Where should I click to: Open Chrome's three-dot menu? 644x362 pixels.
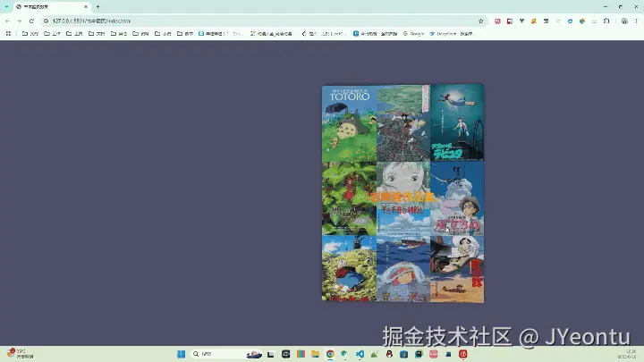coord(636,21)
